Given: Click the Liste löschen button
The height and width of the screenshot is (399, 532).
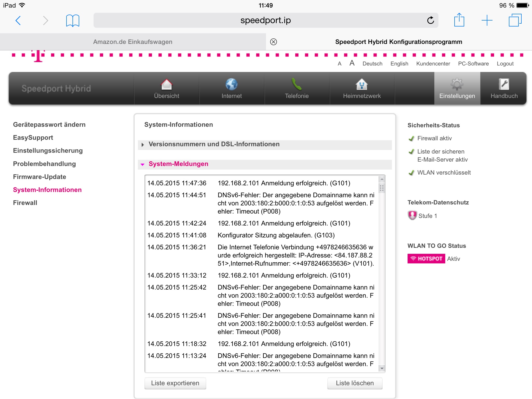Looking at the screenshot, I should click(355, 383).
